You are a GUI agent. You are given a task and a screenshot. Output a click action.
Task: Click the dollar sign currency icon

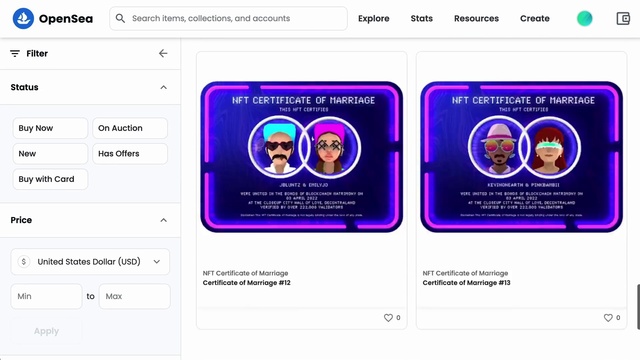point(24,262)
